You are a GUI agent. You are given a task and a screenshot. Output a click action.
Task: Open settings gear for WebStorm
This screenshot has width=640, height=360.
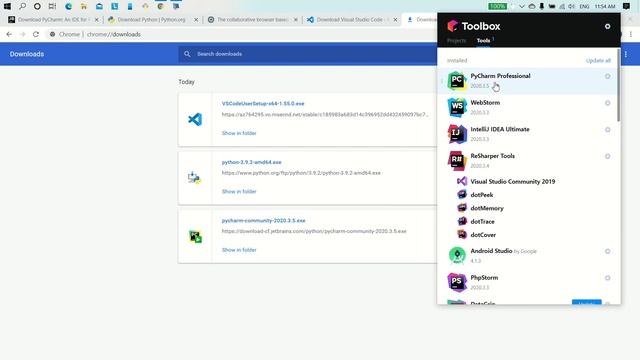tap(607, 103)
